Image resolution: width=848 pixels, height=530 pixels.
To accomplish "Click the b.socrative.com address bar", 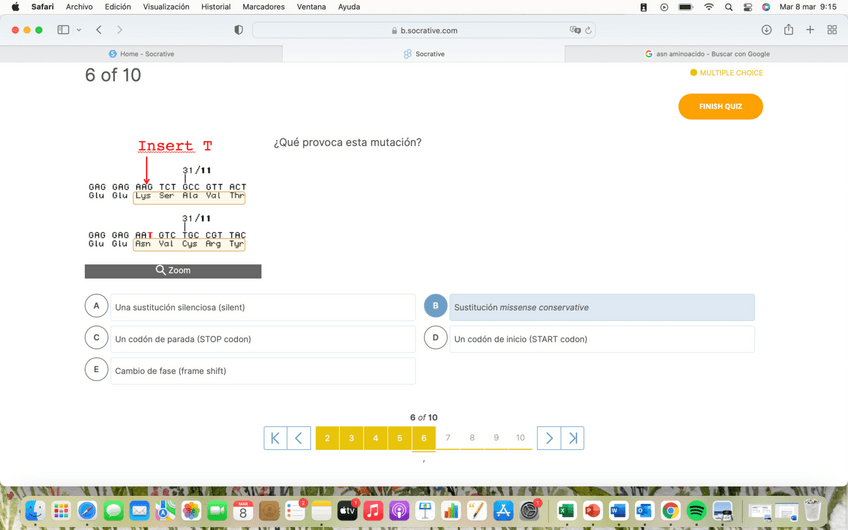I will click(x=423, y=30).
